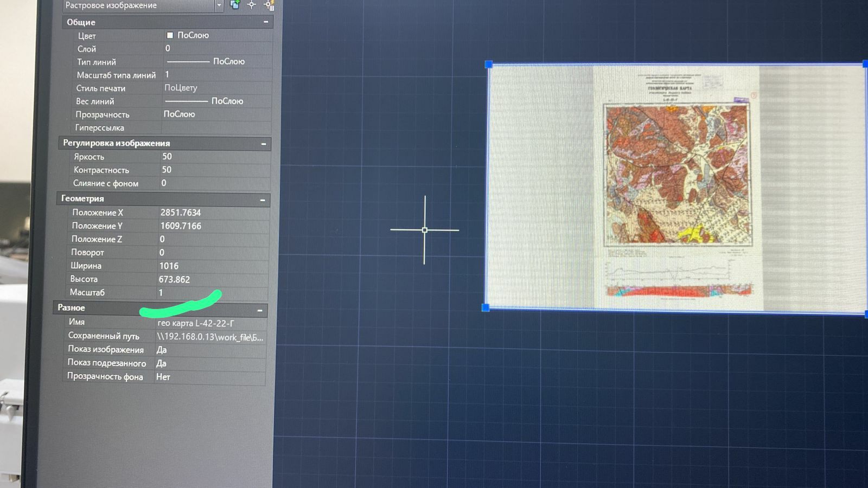Collapse the Регулировка изображения section

[x=264, y=144]
